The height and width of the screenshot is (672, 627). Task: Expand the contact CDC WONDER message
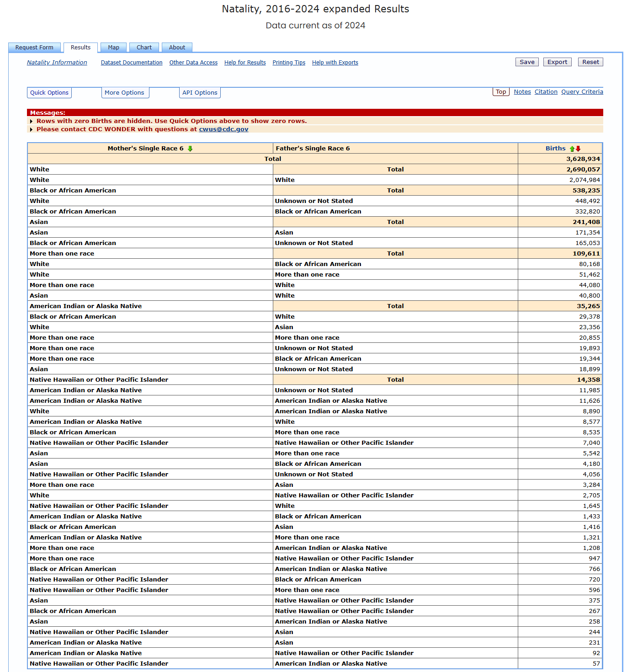click(31, 129)
